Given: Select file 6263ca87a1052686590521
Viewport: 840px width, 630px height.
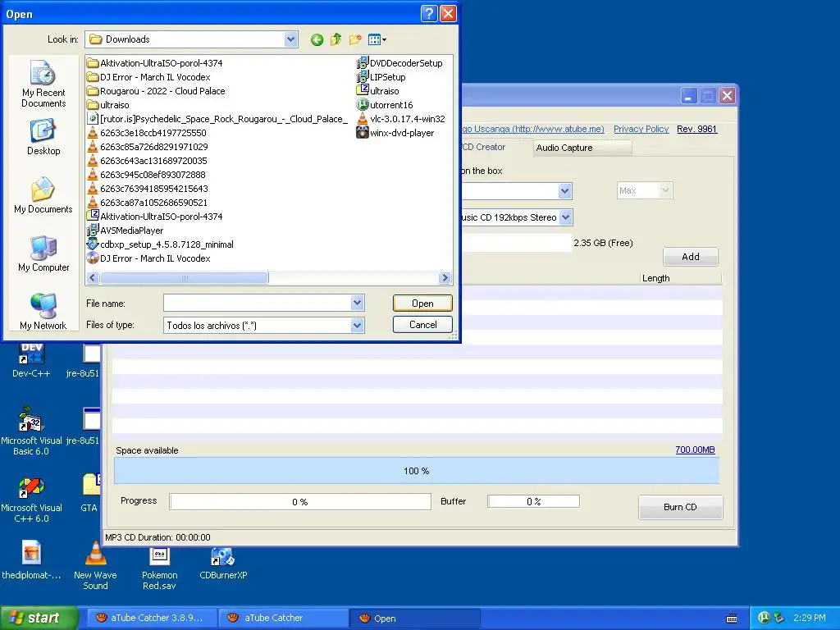Looking at the screenshot, I should [x=148, y=203].
